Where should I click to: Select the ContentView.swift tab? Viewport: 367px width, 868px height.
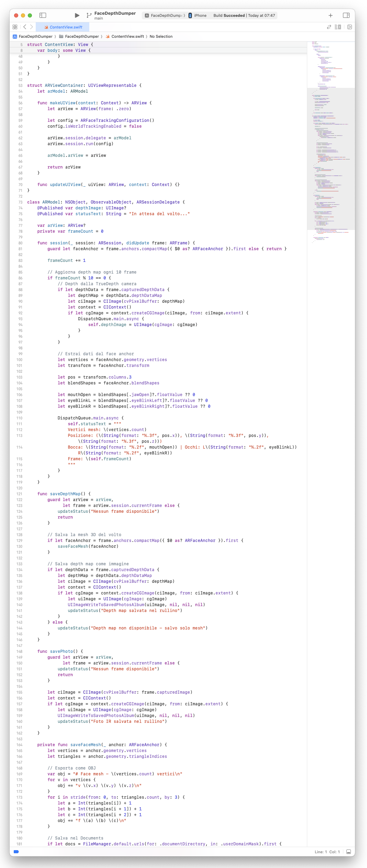pyautogui.click(x=63, y=27)
